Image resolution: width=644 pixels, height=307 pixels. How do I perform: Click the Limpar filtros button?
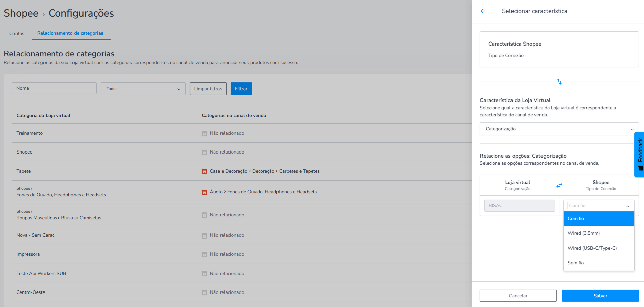coord(208,89)
